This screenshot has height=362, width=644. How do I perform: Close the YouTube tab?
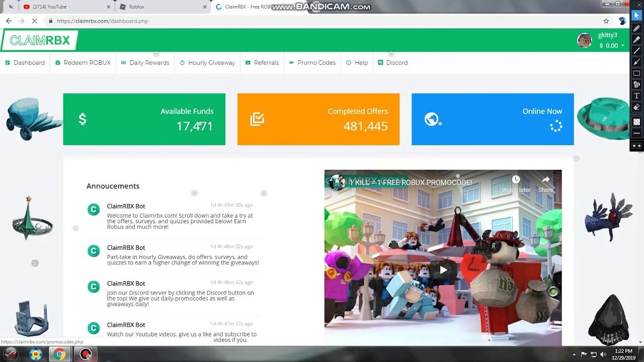pos(108,7)
